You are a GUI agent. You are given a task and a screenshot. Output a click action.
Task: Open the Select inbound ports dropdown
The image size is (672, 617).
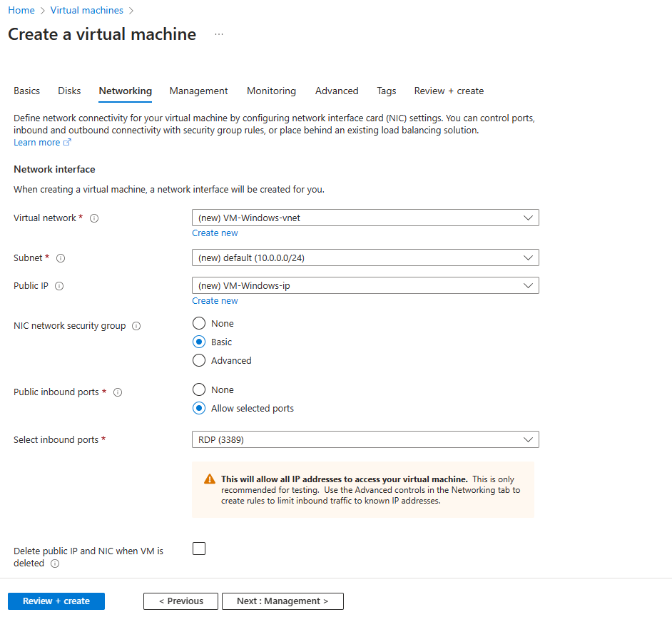pos(365,439)
